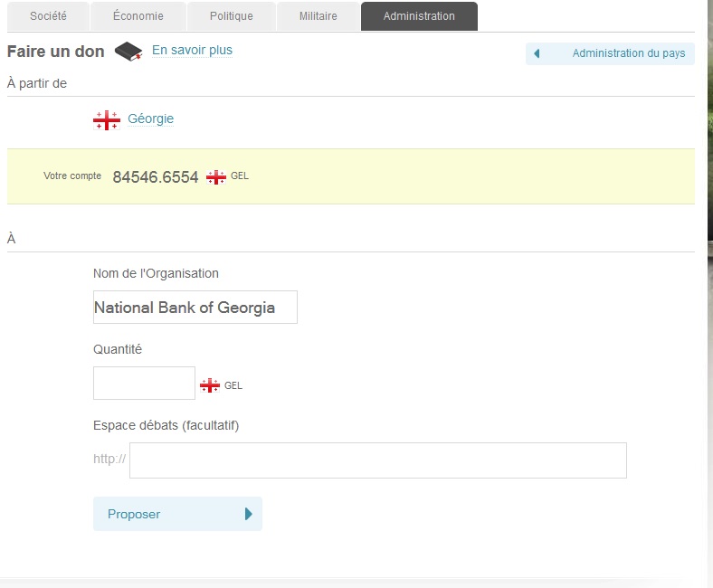Open the Société tab
This screenshot has height=588, width=713.
coord(48,16)
